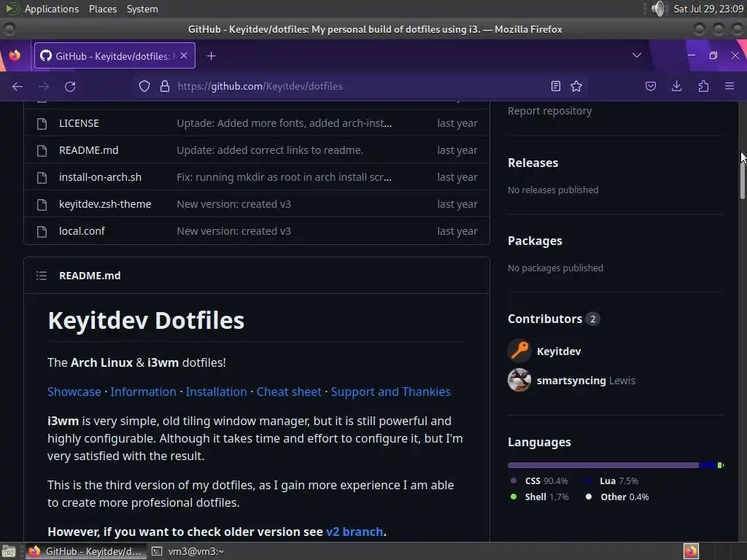Click the URL address bar field

360,86
